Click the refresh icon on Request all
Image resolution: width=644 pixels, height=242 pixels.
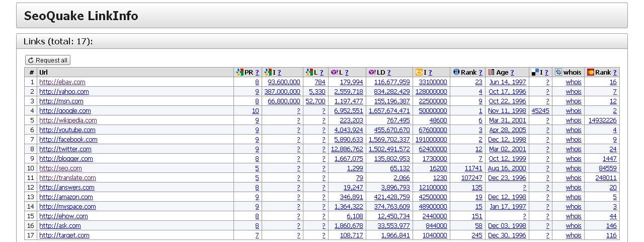[x=31, y=60]
